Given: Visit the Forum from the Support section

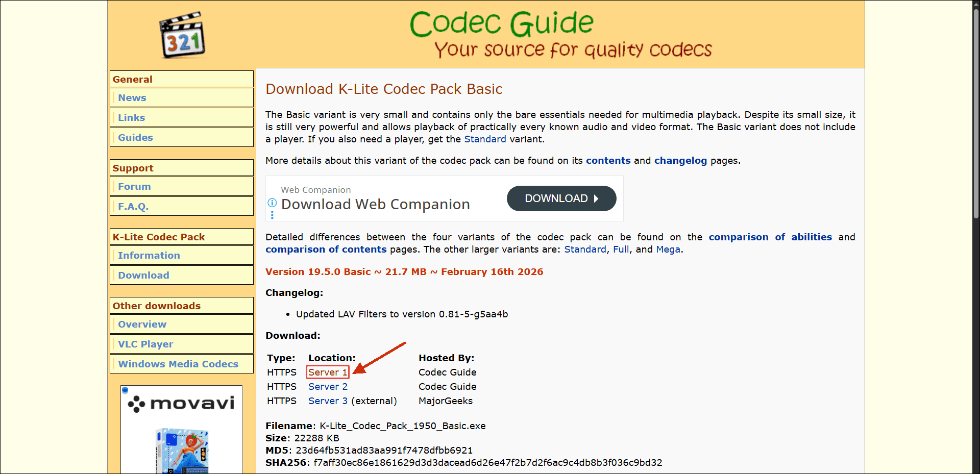Looking at the screenshot, I should [x=134, y=186].
